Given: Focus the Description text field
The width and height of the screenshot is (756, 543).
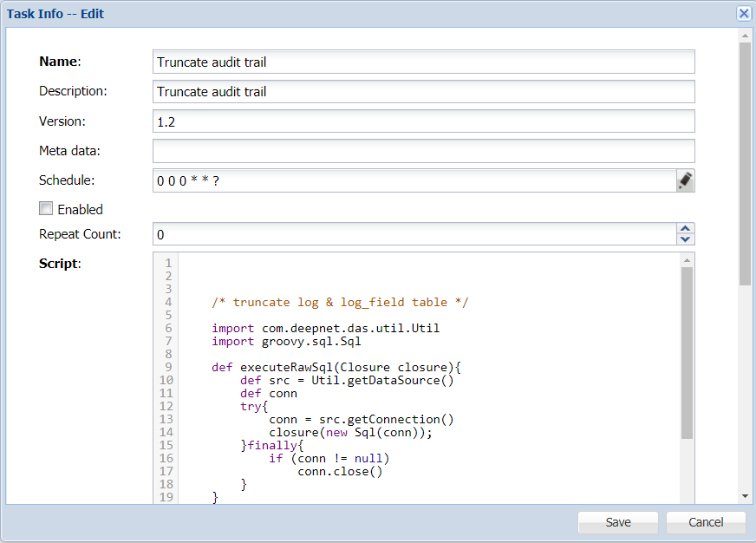Looking at the screenshot, I should click(423, 92).
